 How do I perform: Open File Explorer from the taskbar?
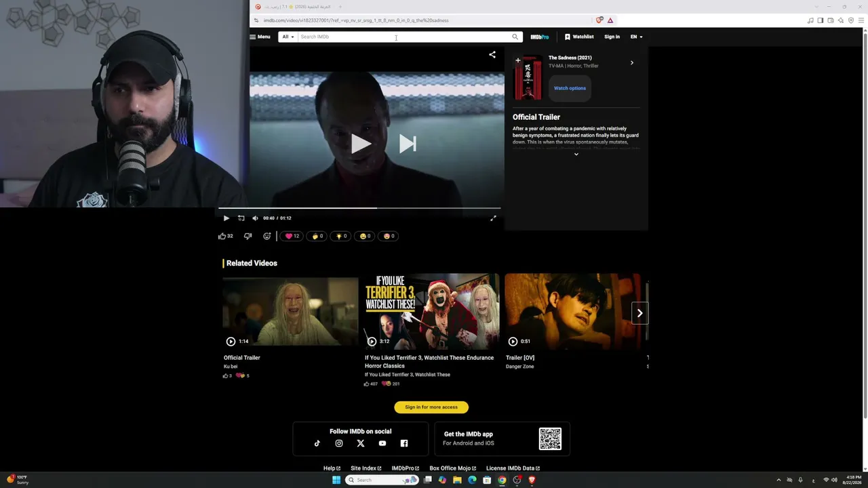[x=457, y=480]
